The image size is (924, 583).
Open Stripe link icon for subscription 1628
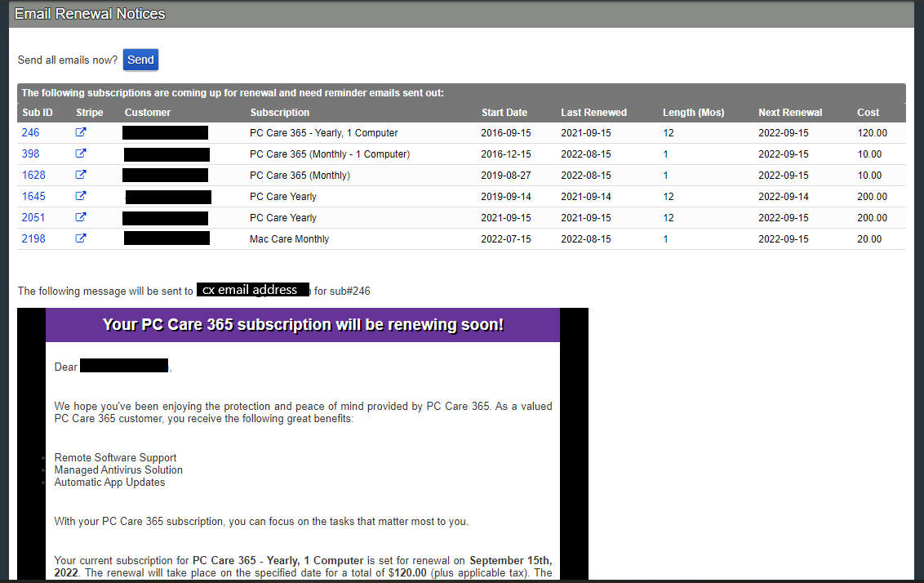point(81,175)
